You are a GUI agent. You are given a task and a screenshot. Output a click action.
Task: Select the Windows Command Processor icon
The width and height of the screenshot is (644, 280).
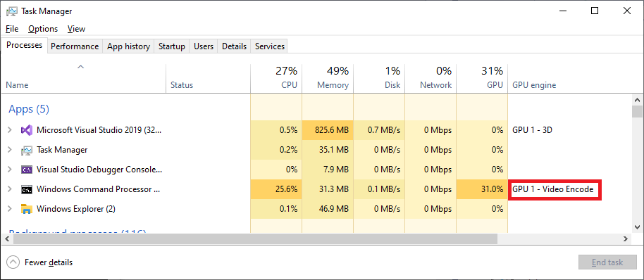(26, 189)
